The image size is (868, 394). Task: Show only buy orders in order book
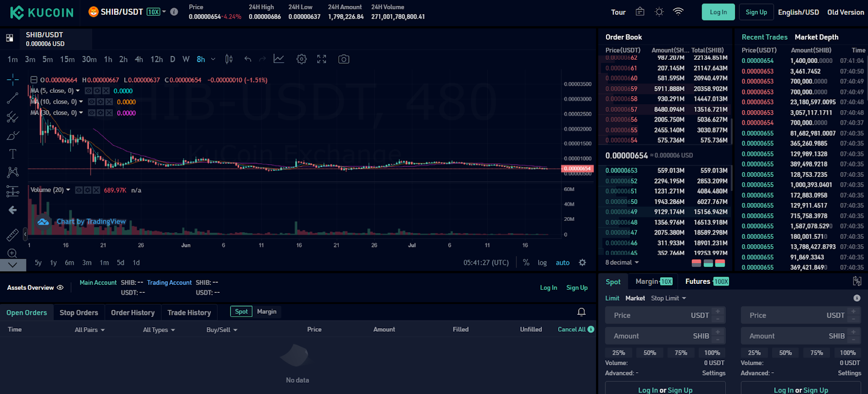[708, 263]
